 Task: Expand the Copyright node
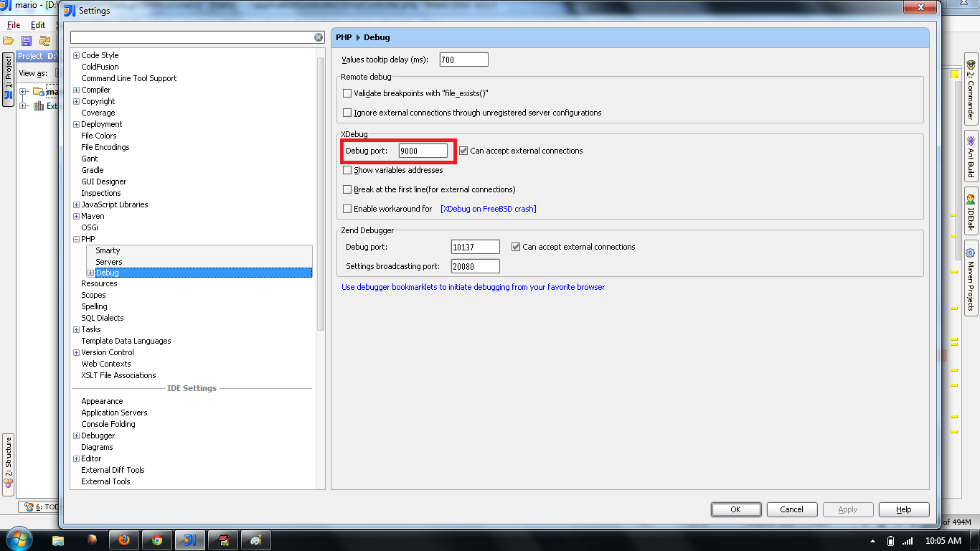(x=76, y=101)
